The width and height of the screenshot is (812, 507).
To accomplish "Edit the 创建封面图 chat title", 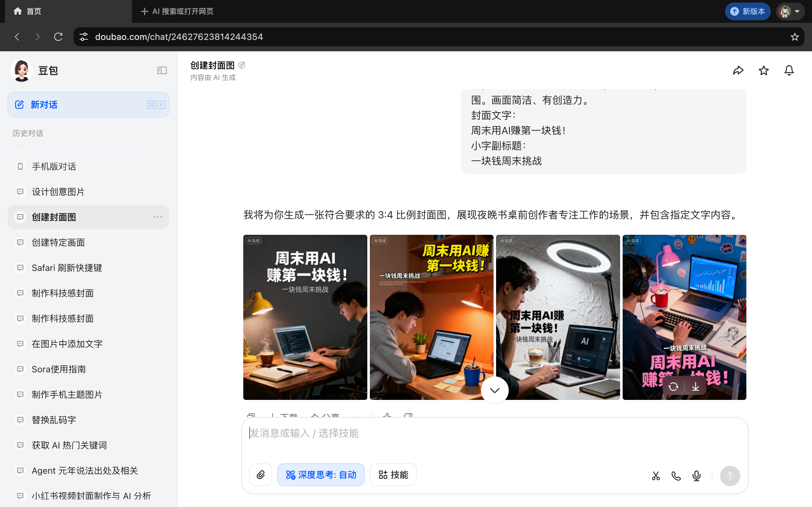I will [242, 65].
